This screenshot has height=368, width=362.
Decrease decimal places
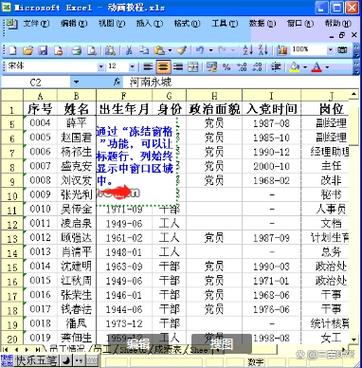pyautogui.click(x=257, y=67)
